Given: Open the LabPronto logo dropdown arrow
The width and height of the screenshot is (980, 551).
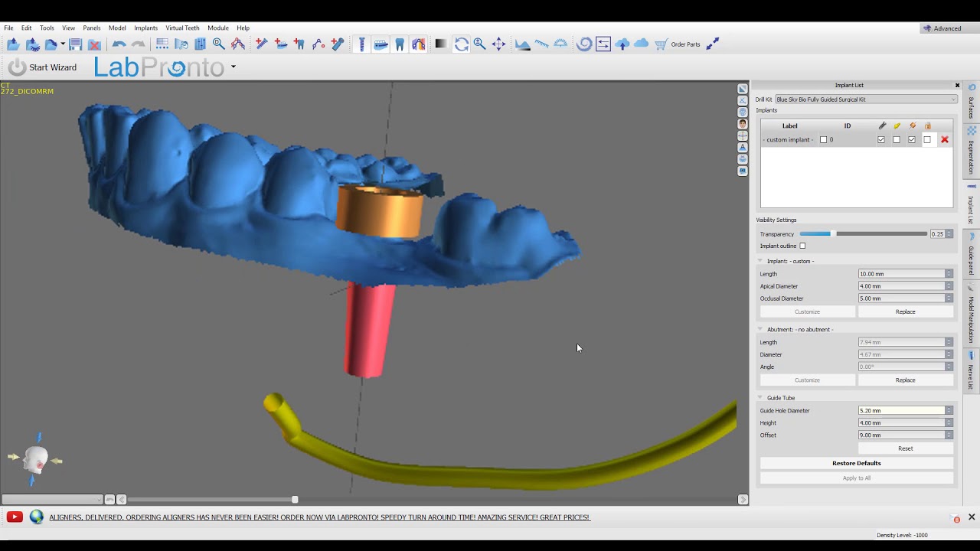Looking at the screenshot, I should 233,67.
